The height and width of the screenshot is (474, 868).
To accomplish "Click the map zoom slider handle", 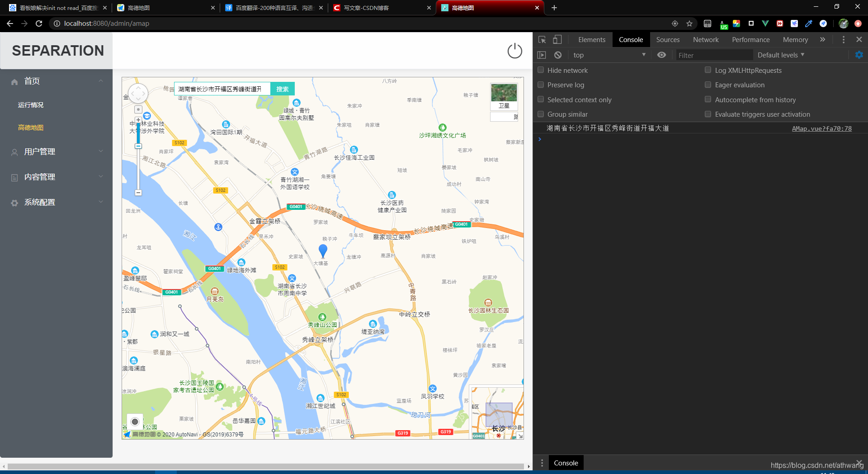I will point(138,146).
